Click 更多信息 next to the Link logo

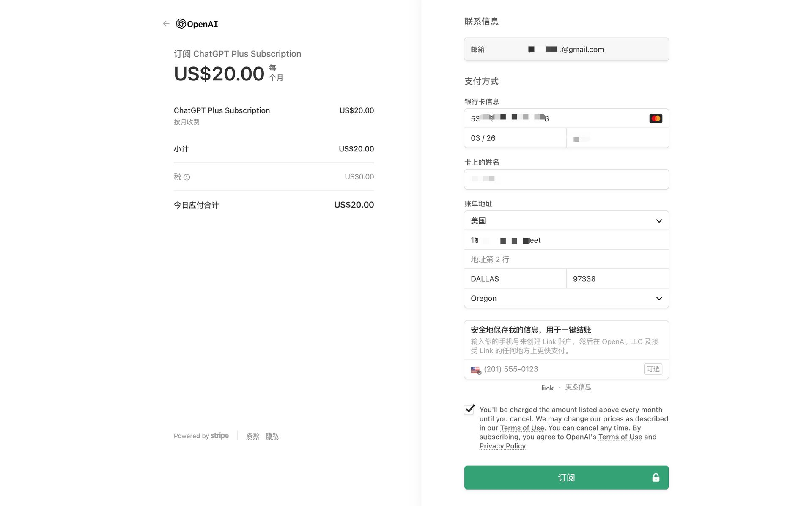tap(579, 387)
